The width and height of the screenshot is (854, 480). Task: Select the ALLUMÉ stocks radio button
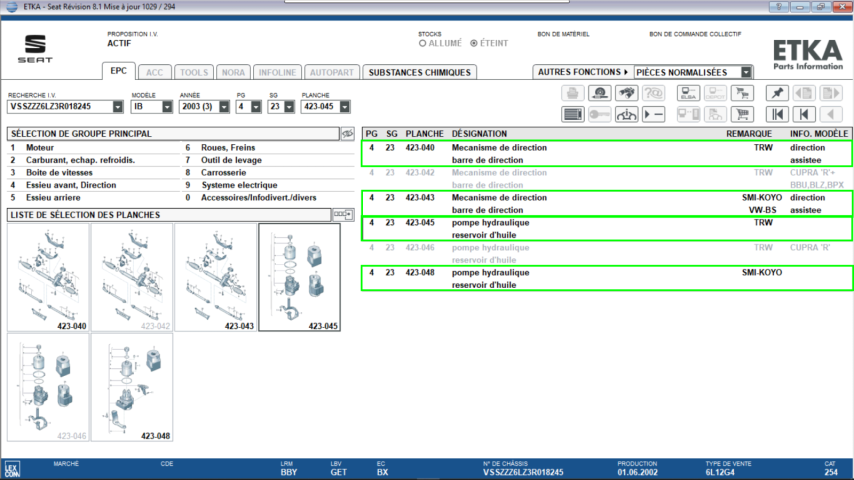422,43
